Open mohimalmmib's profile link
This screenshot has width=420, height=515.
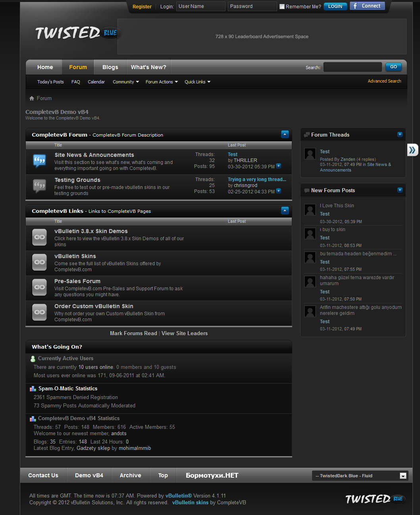click(x=135, y=448)
